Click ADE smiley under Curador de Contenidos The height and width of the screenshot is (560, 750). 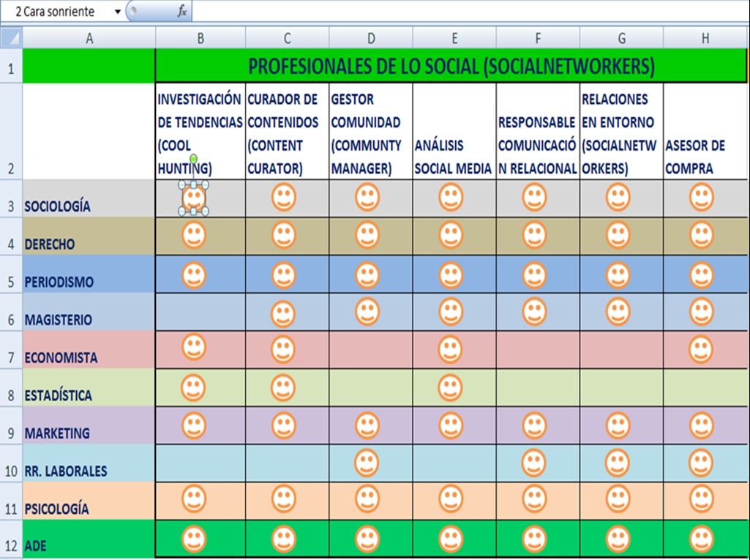284,539
